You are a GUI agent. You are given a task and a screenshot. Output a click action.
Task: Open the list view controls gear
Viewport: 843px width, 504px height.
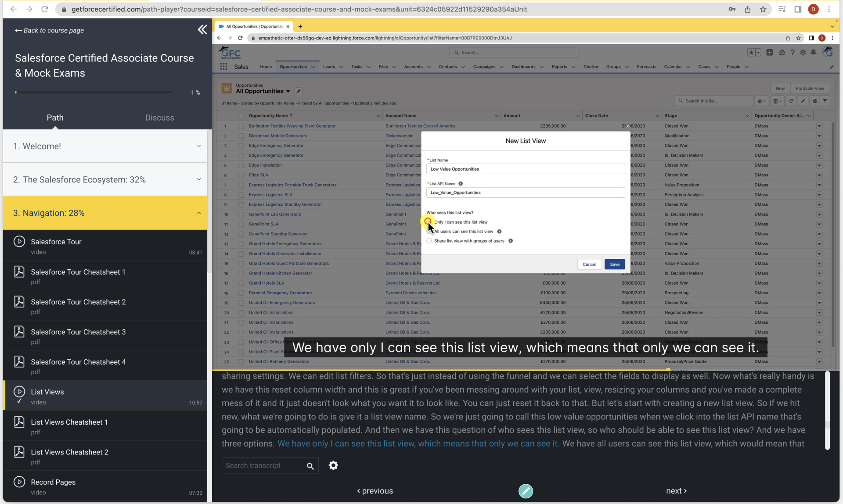click(761, 101)
